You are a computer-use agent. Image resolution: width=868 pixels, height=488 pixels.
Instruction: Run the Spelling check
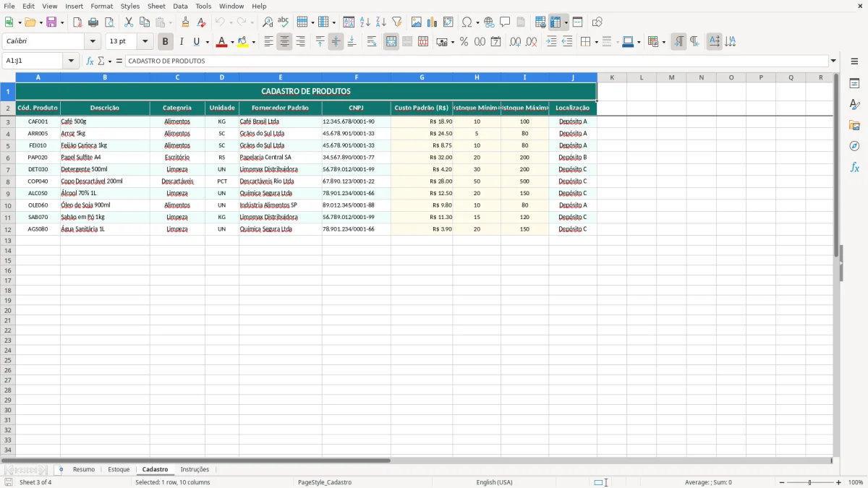pos(284,22)
